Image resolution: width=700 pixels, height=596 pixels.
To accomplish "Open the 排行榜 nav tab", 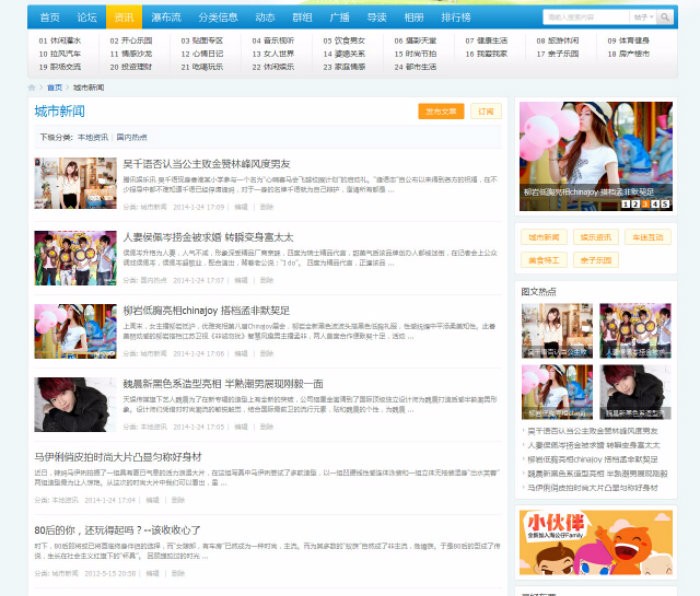I will (x=456, y=17).
